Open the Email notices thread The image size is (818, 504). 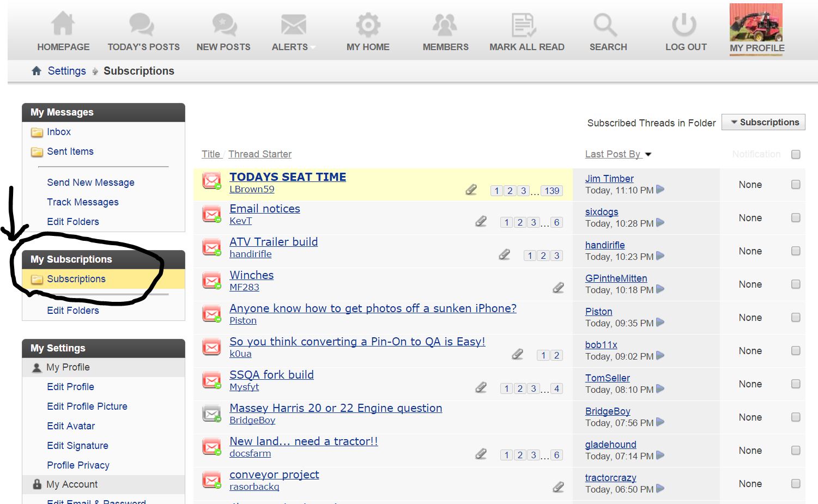pyautogui.click(x=265, y=209)
